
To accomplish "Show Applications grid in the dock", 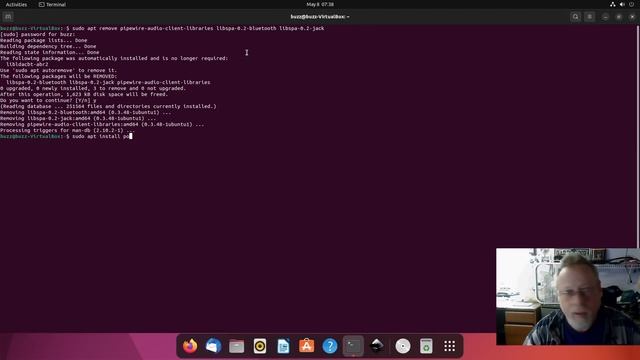I will 449,346.
